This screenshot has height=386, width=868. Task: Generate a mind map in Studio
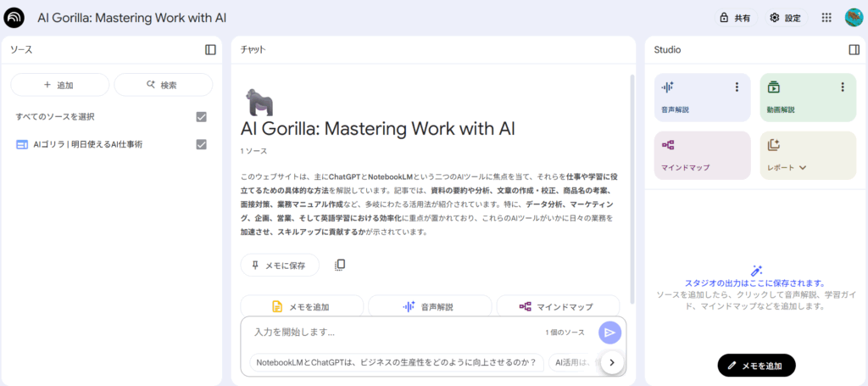[703, 155]
